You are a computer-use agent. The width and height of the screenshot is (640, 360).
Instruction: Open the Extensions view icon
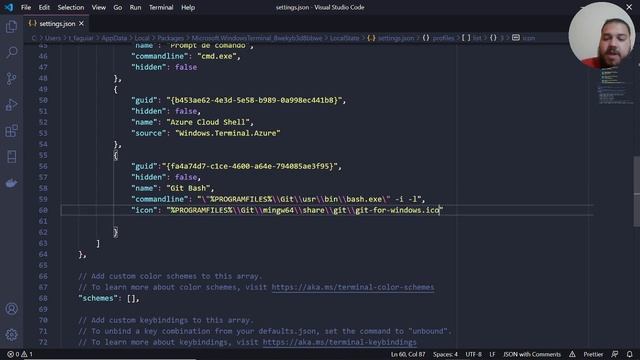[11, 131]
